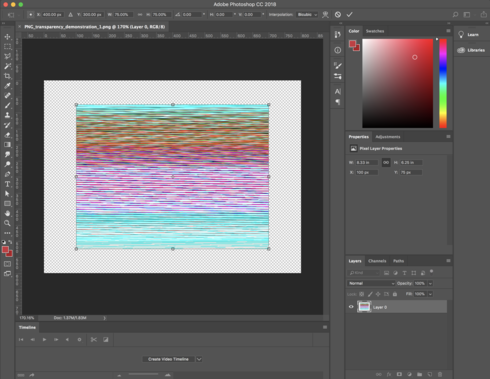
Task: Select the Pen tool
Action: pos(7,174)
